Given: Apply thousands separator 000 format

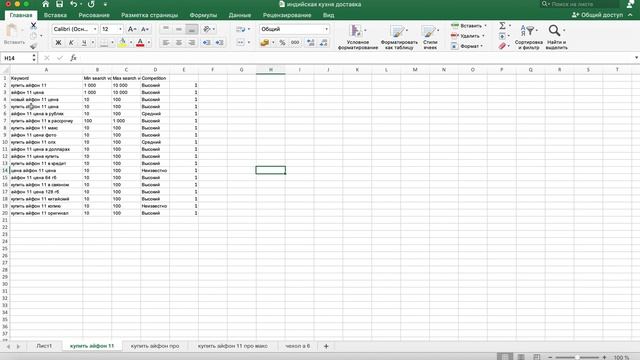Looking at the screenshot, I should tap(295, 42).
